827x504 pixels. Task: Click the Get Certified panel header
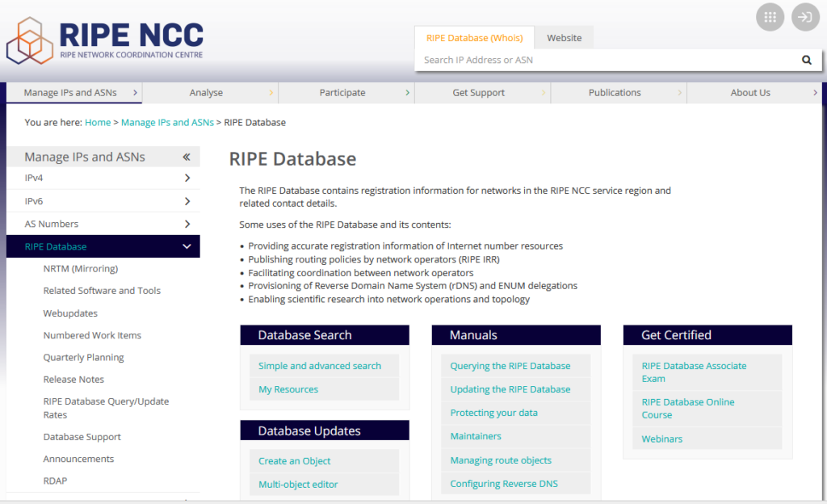tap(707, 335)
